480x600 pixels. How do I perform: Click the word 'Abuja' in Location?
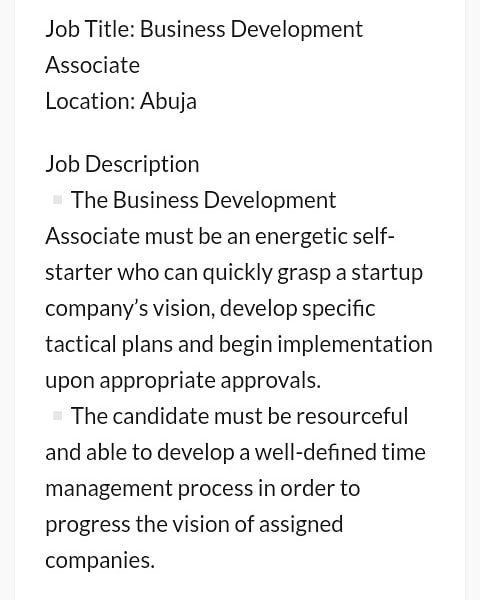(168, 102)
